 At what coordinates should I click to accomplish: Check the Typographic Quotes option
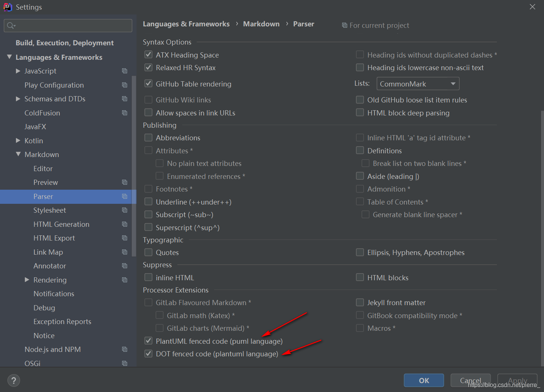pyautogui.click(x=148, y=252)
